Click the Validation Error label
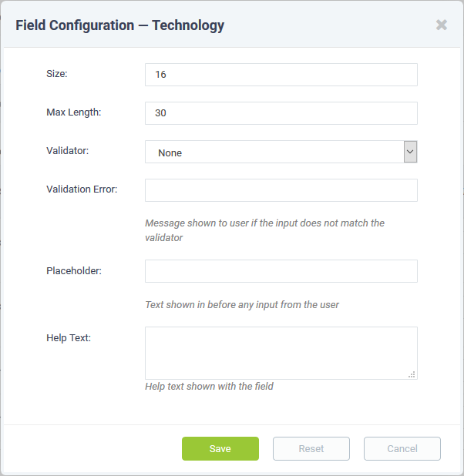This screenshot has width=464, height=476. (82, 189)
